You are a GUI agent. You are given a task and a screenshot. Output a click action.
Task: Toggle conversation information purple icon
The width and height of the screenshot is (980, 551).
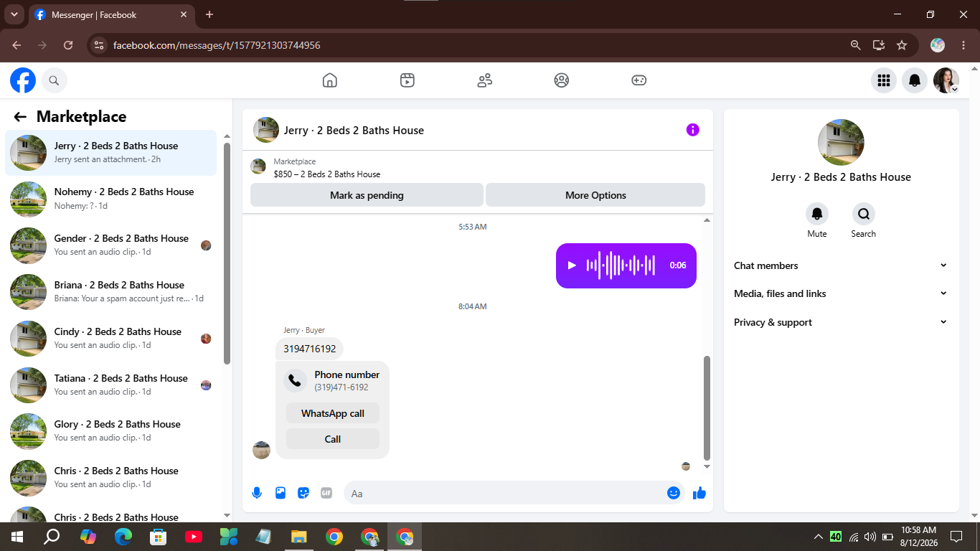click(x=693, y=130)
